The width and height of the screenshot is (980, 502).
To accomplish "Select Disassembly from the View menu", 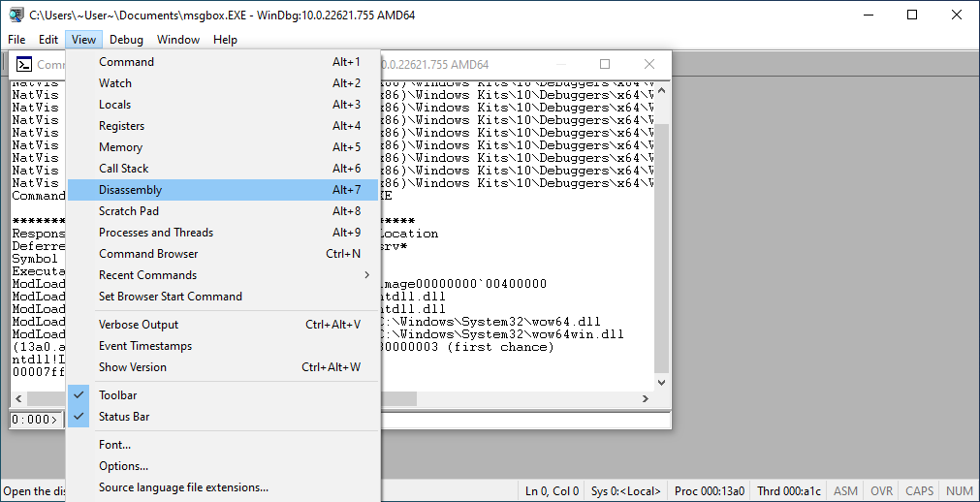I will (x=130, y=190).
